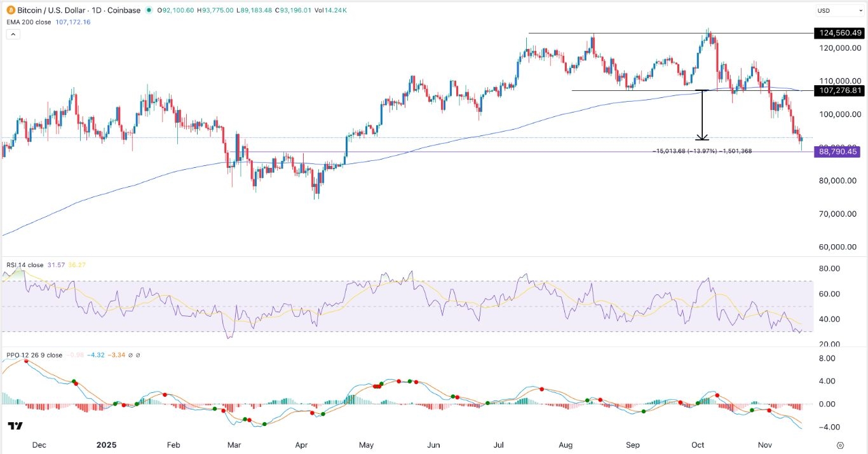Click the Coinbase exchange name
The height and width of the screenshot is (454, 868).
point(123,10)
